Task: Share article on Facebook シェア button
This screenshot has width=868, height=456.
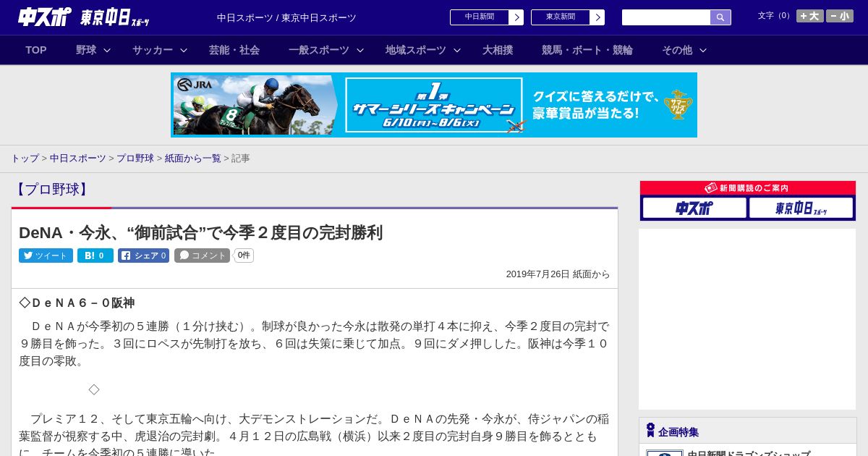Action: pyautogui.click(x=143, y=256)
